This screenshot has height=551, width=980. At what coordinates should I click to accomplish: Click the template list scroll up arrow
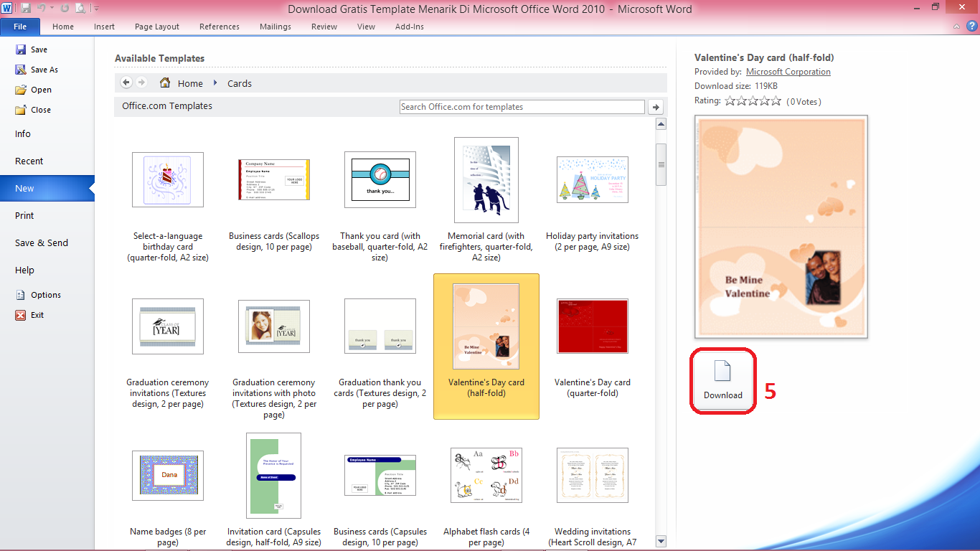click(x=661, y=124)
